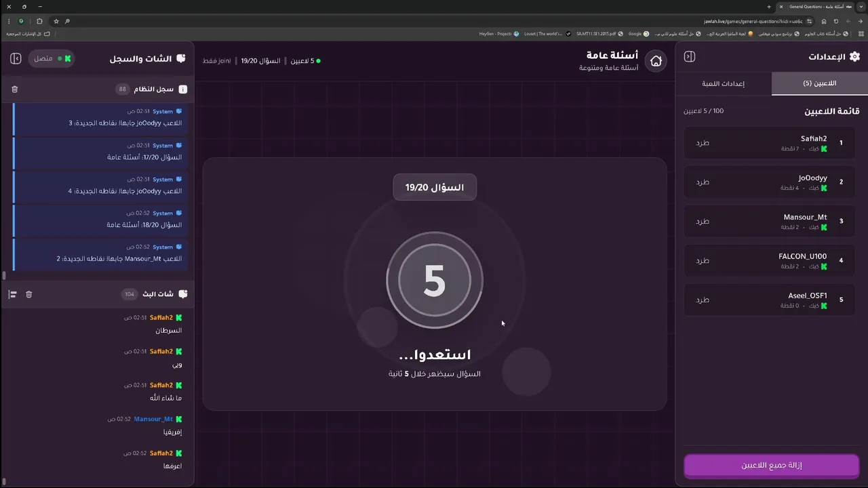Select player name FALCON_U100 in list
The image size is (868, 488).
[x=802, y=256]
